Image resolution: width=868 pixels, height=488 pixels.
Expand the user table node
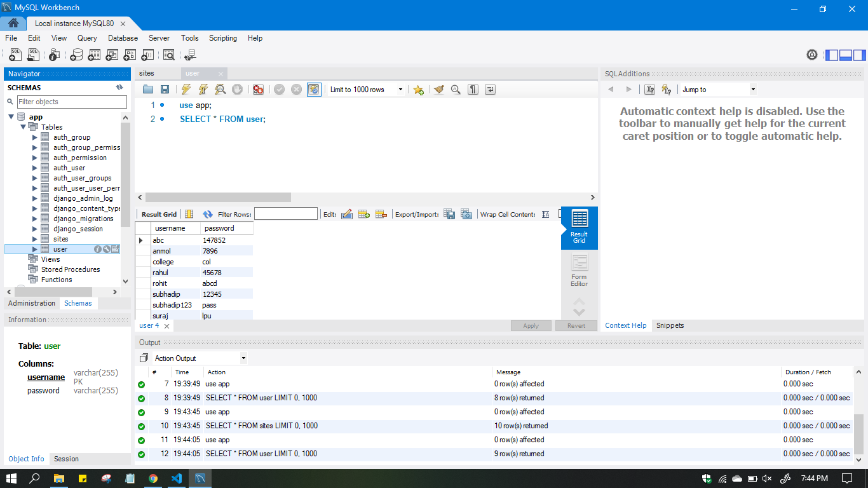click(x=35, y=249)
